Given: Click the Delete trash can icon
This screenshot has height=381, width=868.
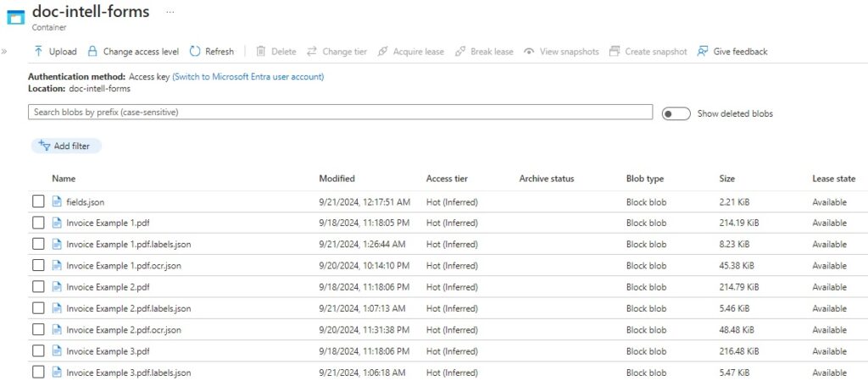Looking at the screenshot, I should pos(261,52).
